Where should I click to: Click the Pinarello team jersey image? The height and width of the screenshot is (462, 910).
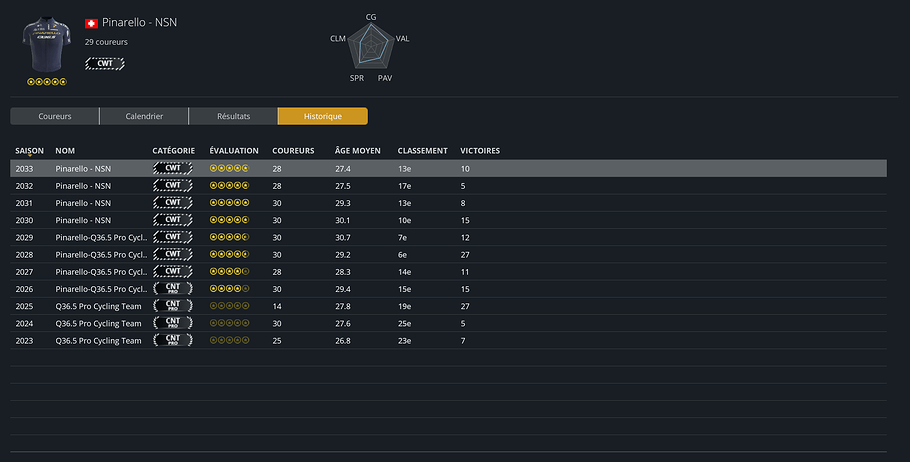[46, 45]
